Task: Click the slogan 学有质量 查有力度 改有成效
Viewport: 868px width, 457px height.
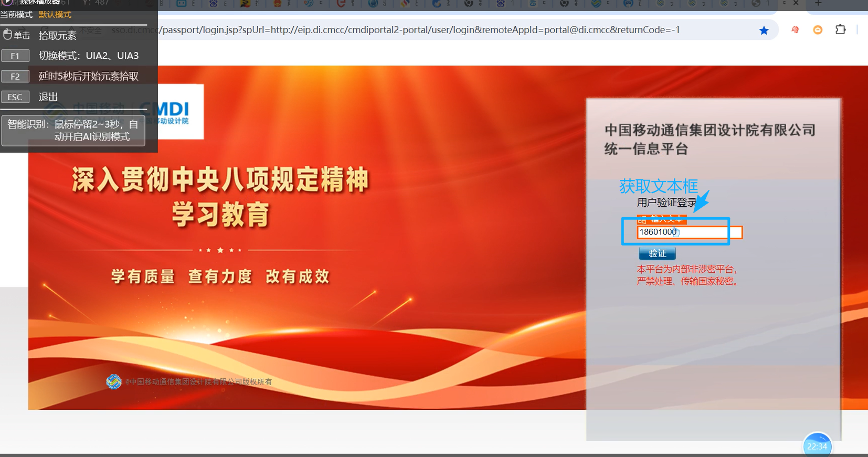Action: click(220, 277)
